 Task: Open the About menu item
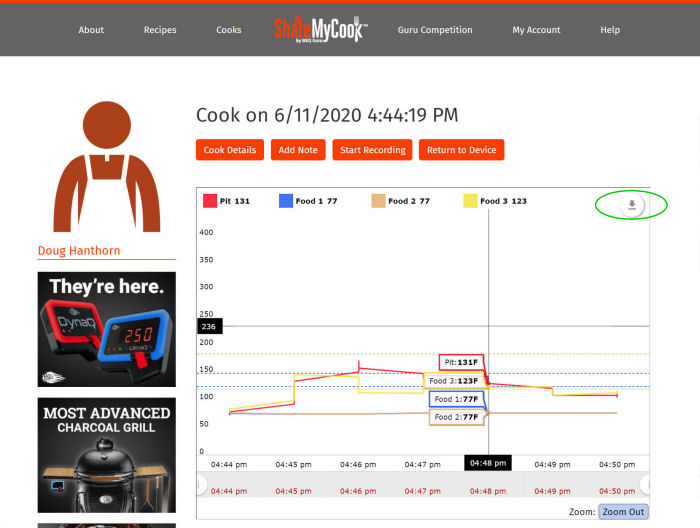pyautogui.click(x=91, y=30)
